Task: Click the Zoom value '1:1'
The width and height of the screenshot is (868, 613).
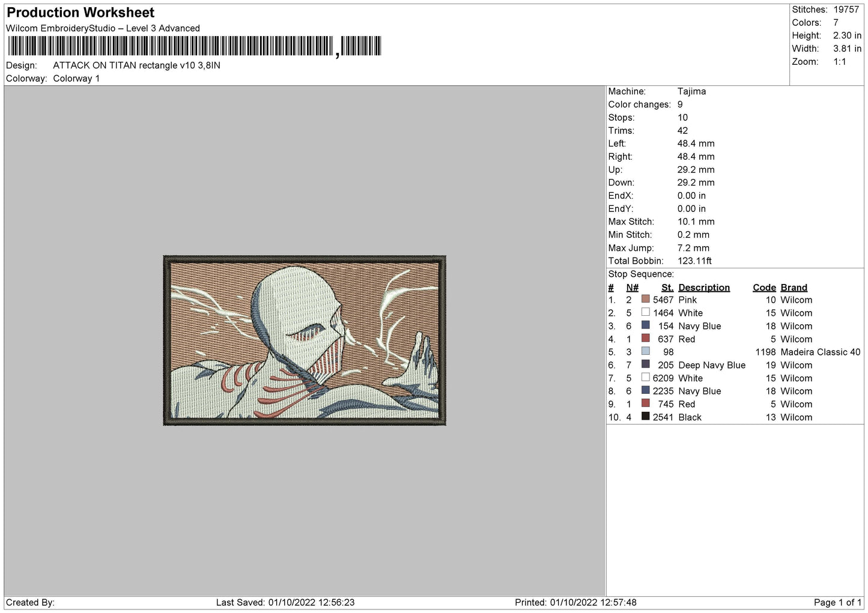Action: (839, 62)
